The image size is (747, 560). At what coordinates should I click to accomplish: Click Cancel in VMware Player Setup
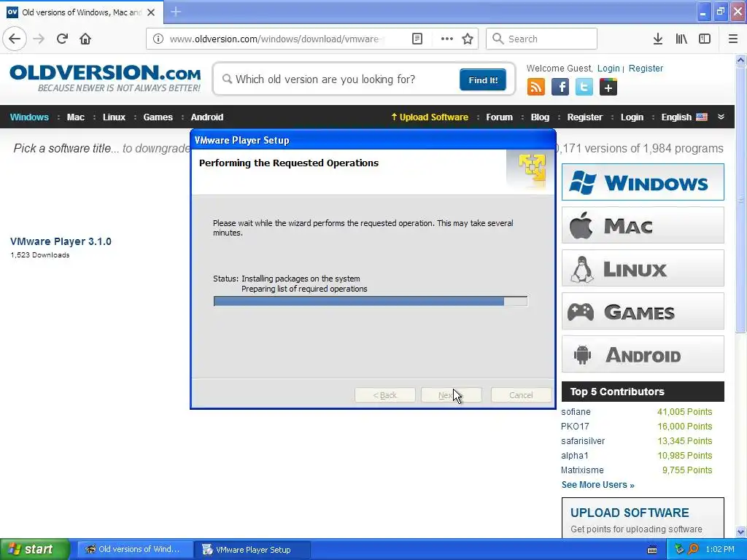pyautogui.click(x=521, y=394)
